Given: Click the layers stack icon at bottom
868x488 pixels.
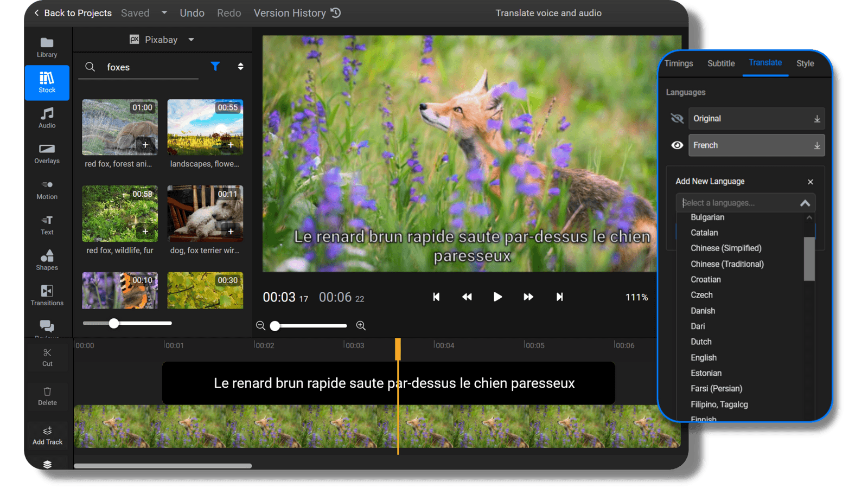Looking at the screenshot, I should (47, 464).
